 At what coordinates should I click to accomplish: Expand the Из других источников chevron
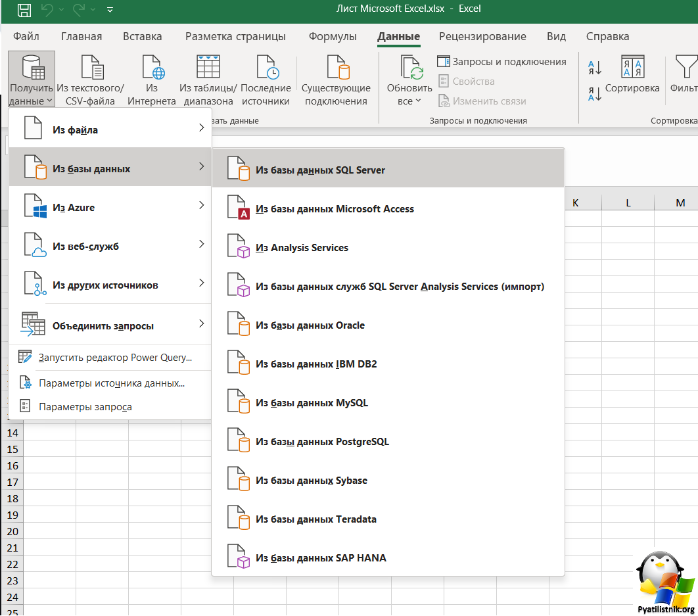coord(202,283)
